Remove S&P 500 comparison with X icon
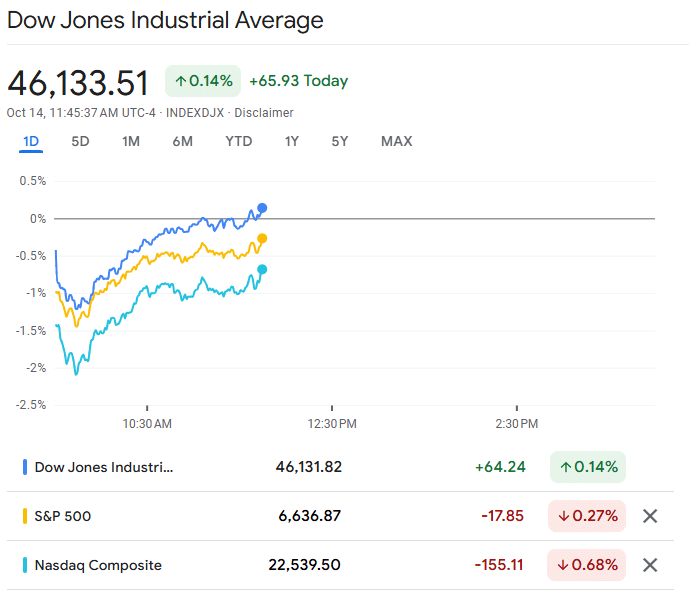The height and width of the screenshot is (601, 689). tap(650, 516)
